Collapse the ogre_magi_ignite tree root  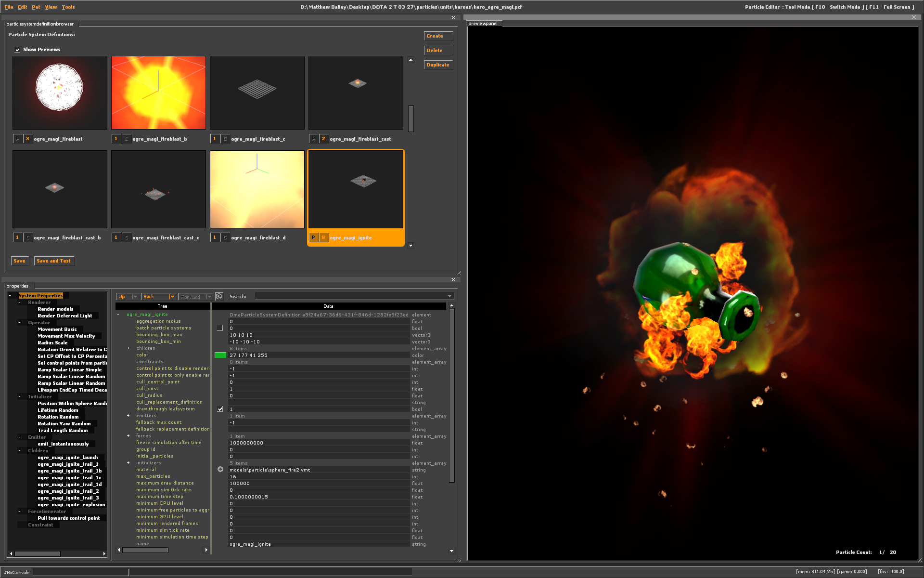pos(118,315)
